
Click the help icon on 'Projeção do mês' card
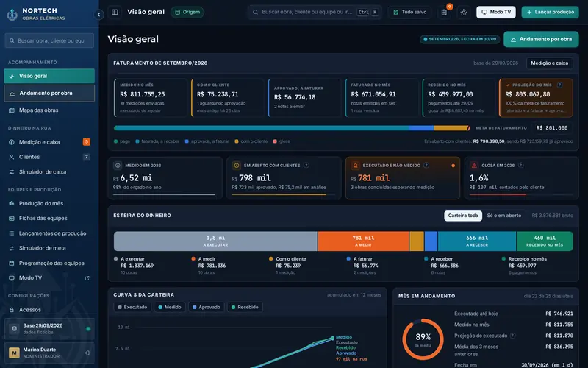click(559, 85)
